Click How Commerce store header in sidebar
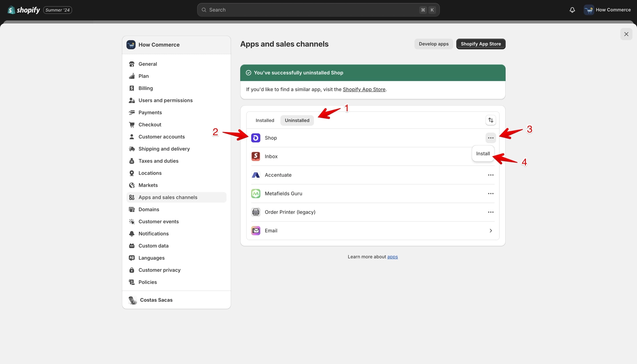 pyautogui.click(x=176, y=45)
